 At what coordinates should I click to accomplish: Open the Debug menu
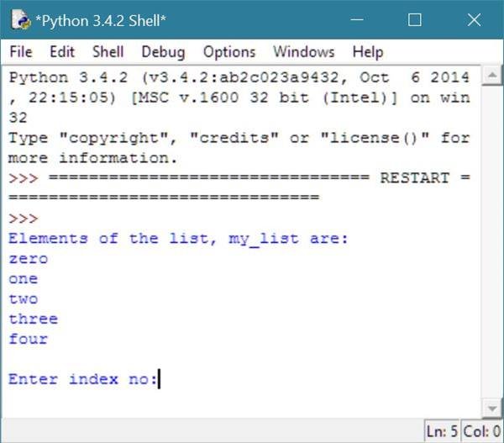(x=163, y=52)
